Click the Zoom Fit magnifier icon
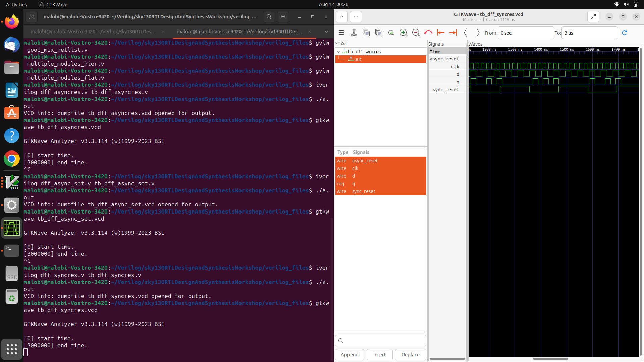This screenshot has width=644, height=362. tap(391, 33)
